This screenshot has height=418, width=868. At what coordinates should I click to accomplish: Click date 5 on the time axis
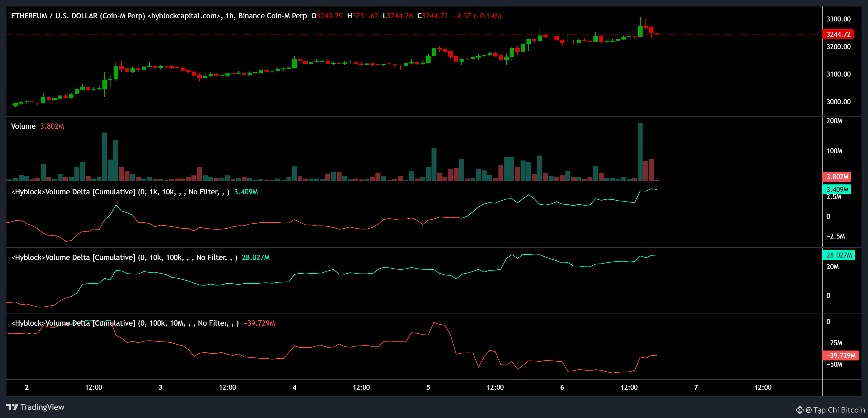point(428,388)
